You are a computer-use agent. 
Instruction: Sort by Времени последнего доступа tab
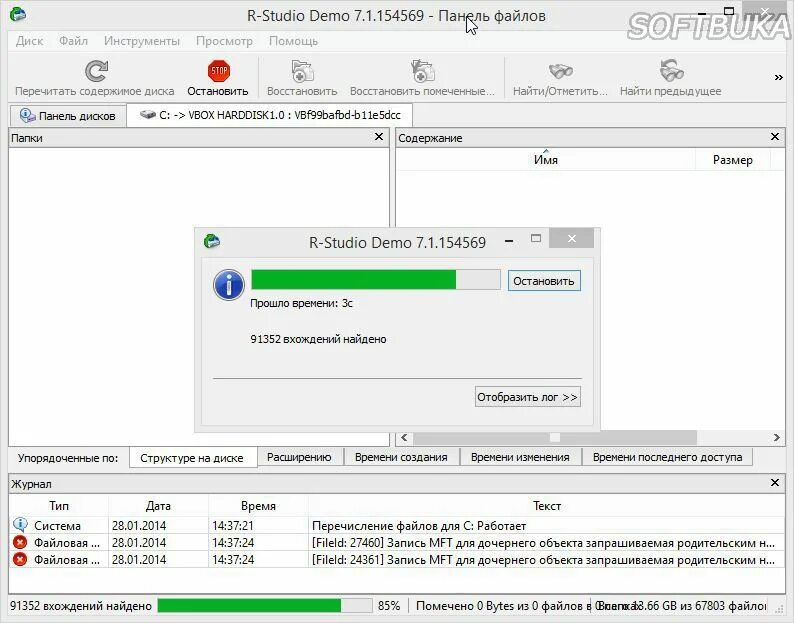pyautogui.click(x=667, y=457)
